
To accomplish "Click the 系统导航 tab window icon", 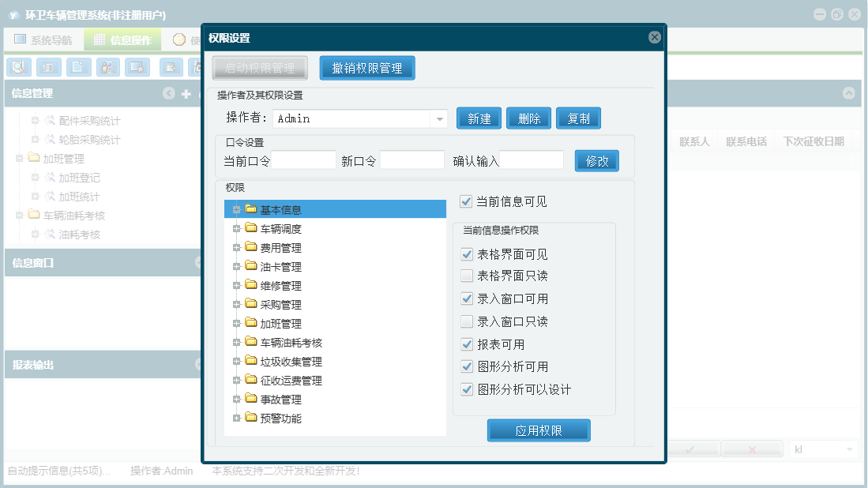I will (20, 39).
